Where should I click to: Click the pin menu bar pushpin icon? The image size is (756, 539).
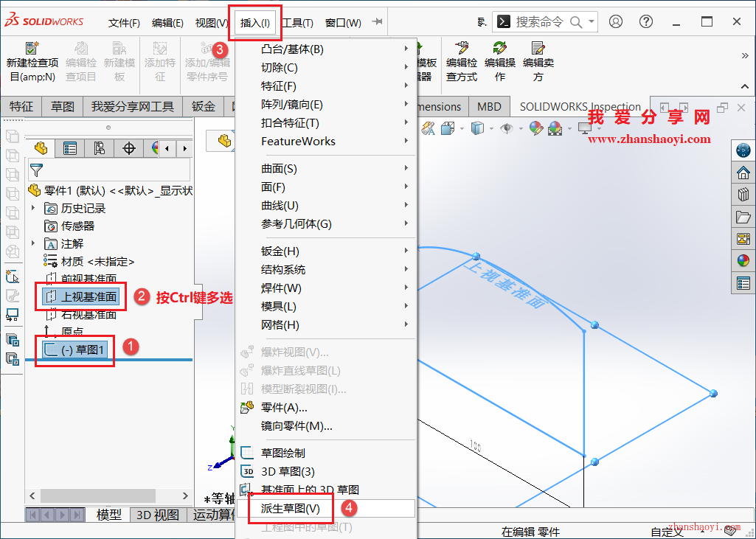click(x=377, y=21)
